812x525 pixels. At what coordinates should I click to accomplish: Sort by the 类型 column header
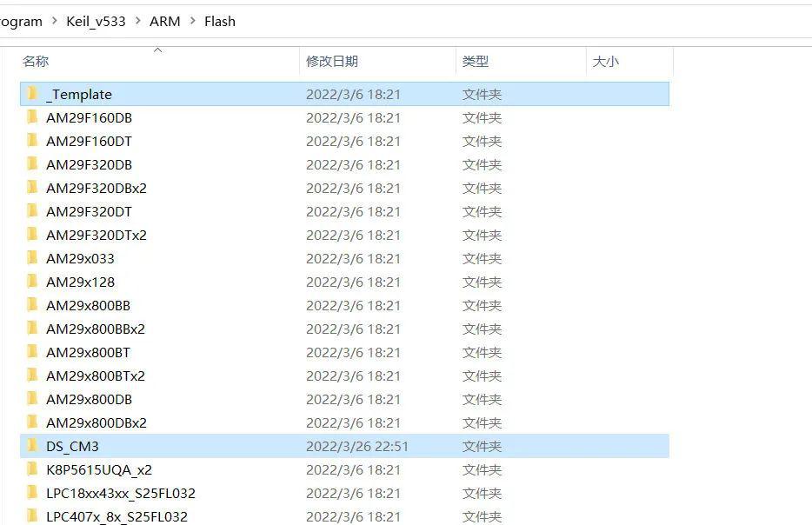[x=476, y=61]
